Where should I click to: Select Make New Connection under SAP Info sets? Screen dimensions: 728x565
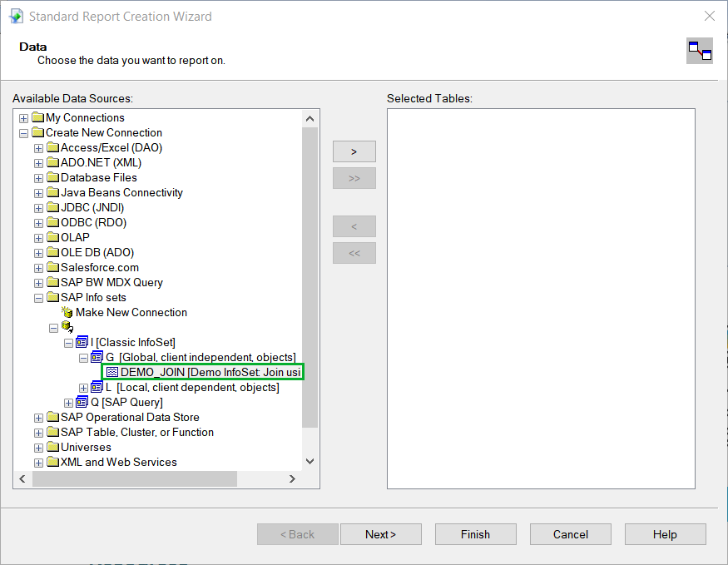[131, 312]
